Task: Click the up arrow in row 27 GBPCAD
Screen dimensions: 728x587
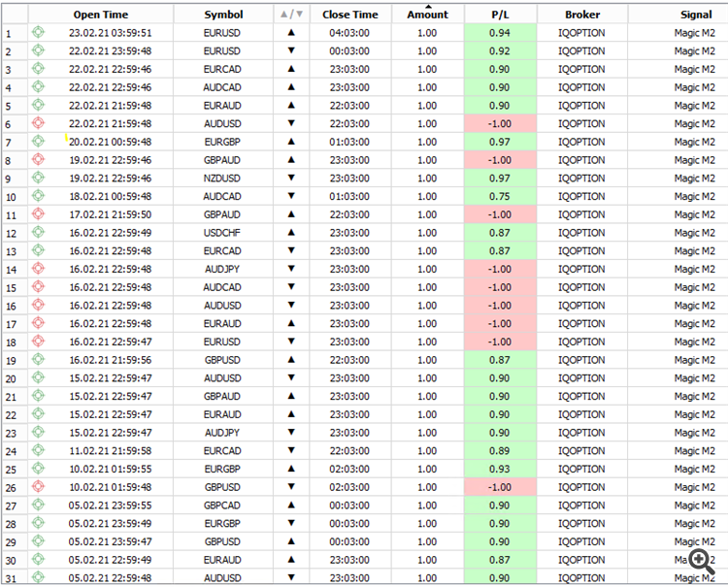Action: [291, 505]
